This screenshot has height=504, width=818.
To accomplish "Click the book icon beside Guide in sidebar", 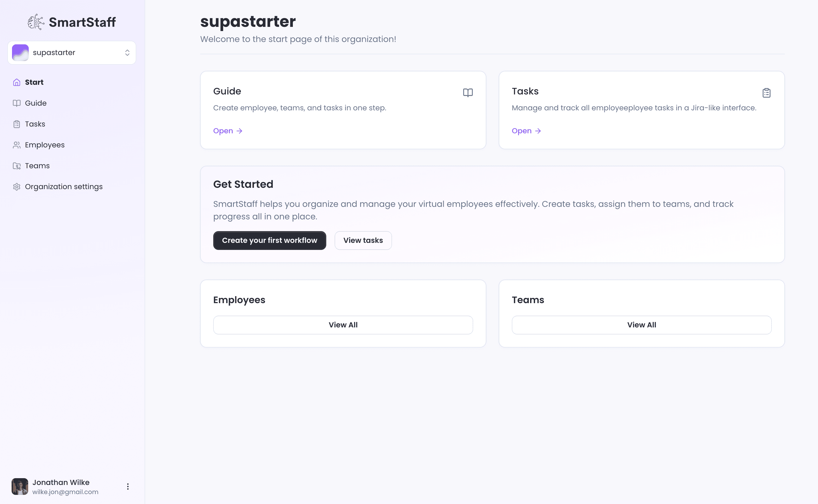I will tap(17, 103).
